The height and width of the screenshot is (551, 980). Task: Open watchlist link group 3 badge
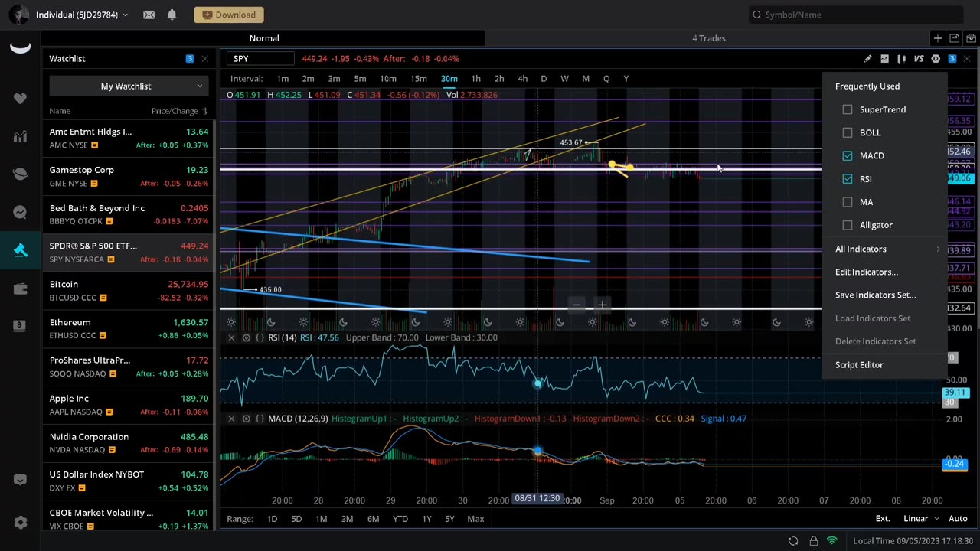(189, 59)
